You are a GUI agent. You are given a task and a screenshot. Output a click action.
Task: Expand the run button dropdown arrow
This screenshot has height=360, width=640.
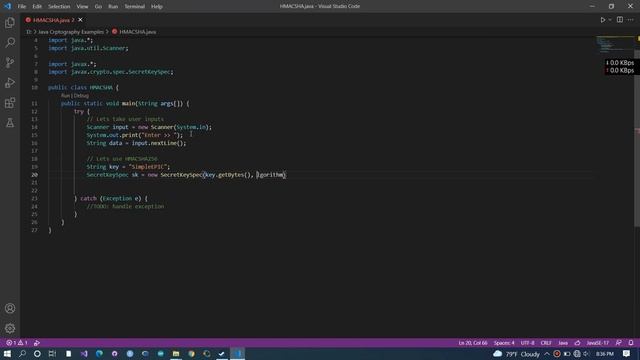point(610,20)
